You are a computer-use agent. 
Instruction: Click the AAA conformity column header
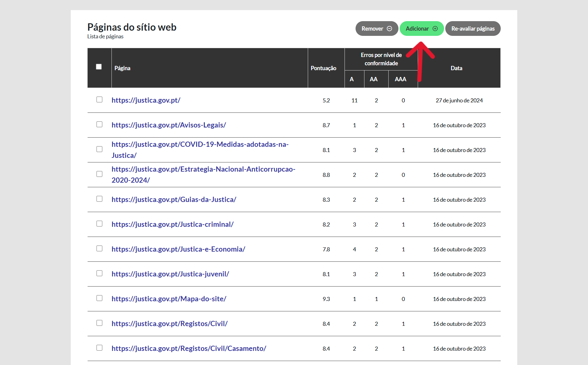point(400,79)
